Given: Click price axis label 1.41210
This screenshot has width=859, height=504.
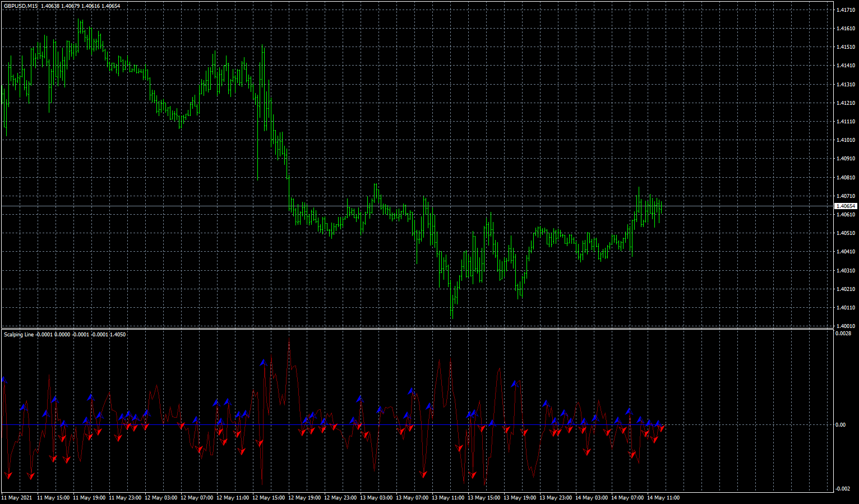Looking at the screenshot, I should 846,103.
